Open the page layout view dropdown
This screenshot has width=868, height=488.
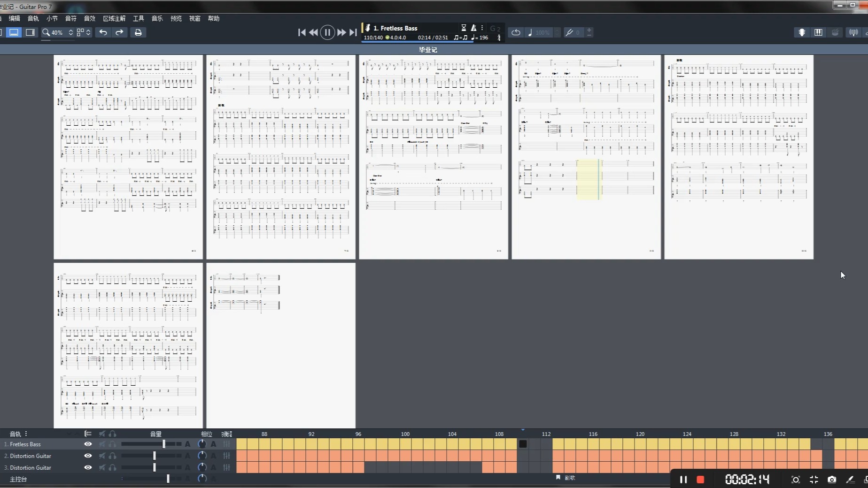[84, 32]
